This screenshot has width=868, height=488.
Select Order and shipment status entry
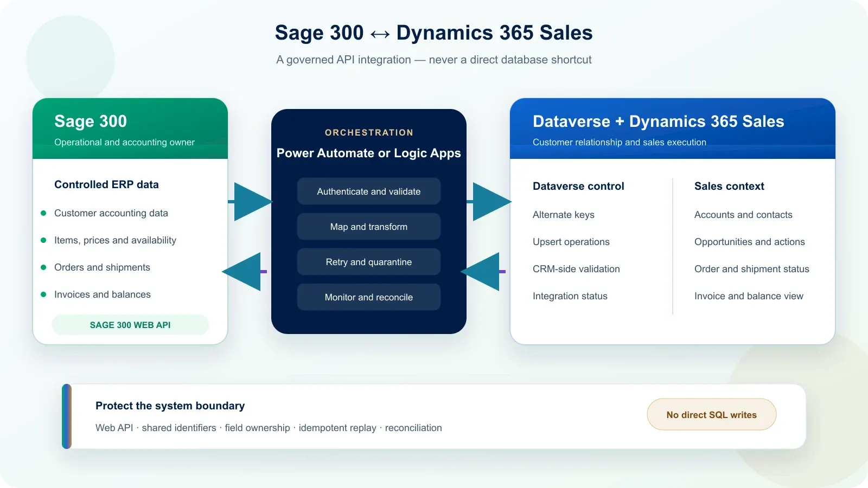[x=752, y=269]
